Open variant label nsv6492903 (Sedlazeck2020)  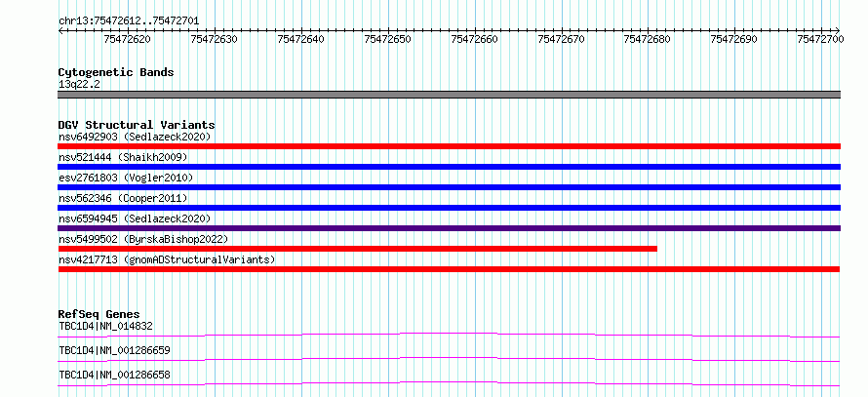pyautogui.click(x=135, y=137)
